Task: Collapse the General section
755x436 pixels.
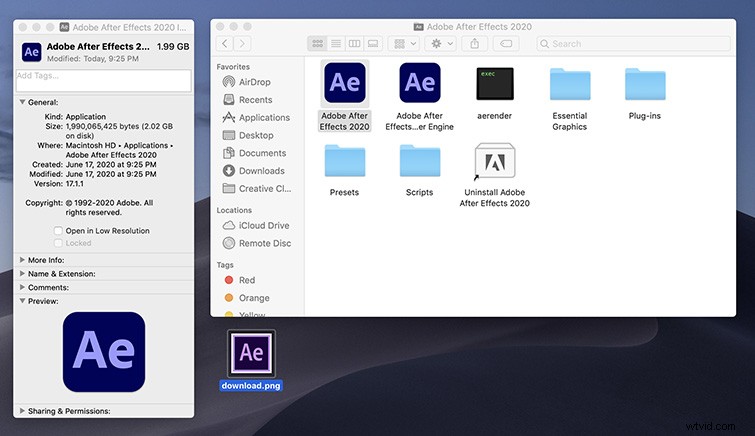Action: point(22,102)
